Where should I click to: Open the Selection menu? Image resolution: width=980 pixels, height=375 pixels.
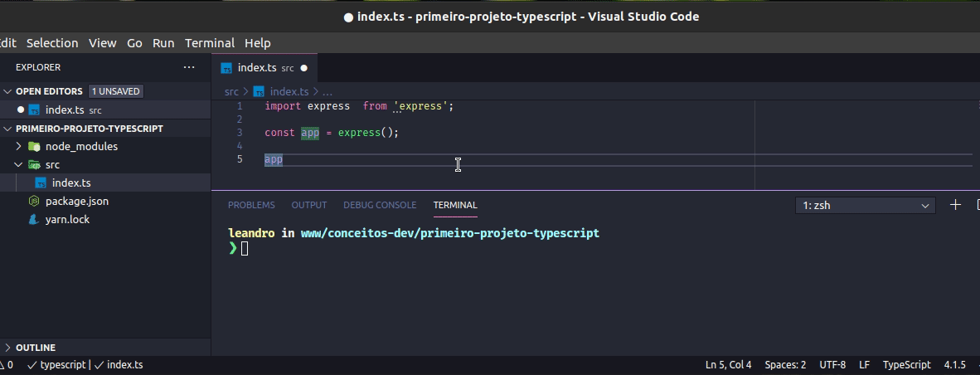(52, 43)
